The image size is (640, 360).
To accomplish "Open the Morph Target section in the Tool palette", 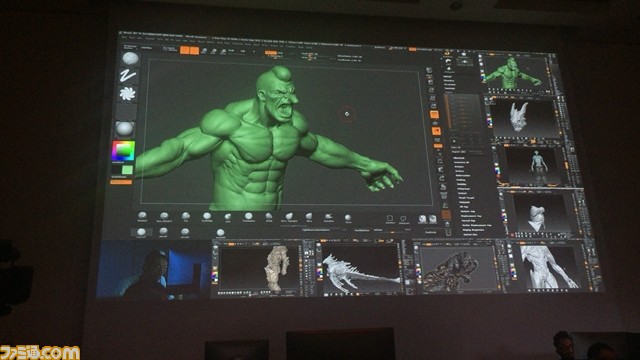I will pyautogui.click(x=466, y=198).
